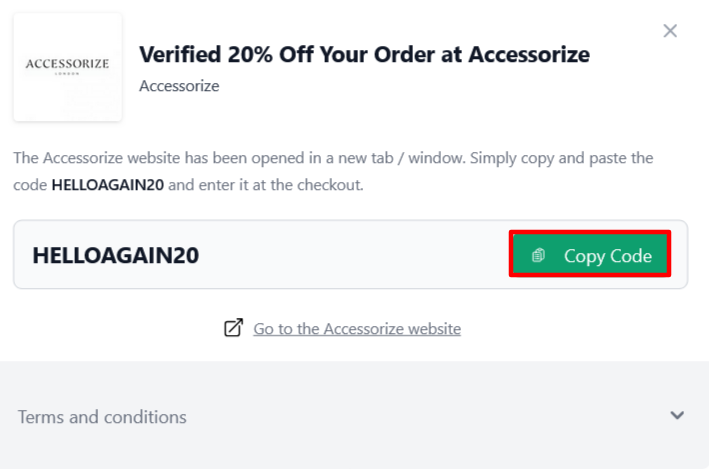Screen dimensions: 709x469
Task: Close the Accessorize coupon dialog
Action: click(x=670, y=31)
